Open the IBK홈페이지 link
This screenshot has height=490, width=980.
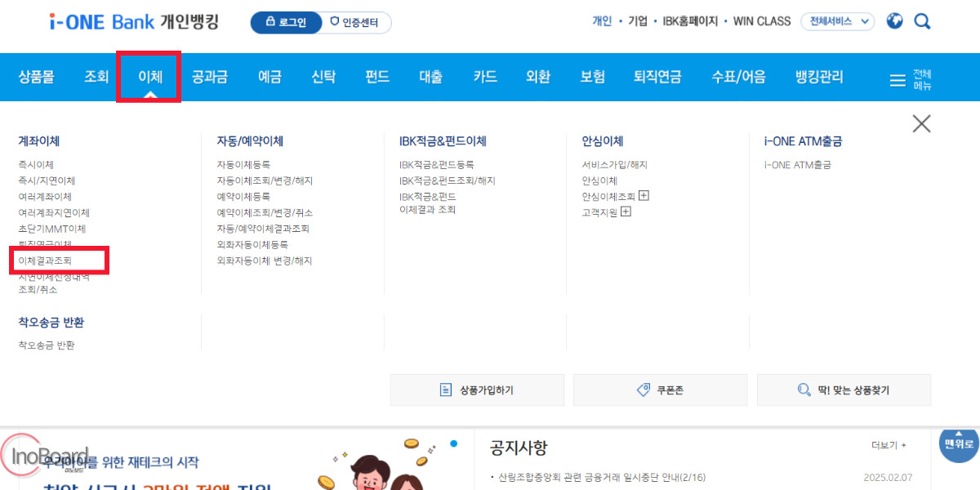(690, 21)
